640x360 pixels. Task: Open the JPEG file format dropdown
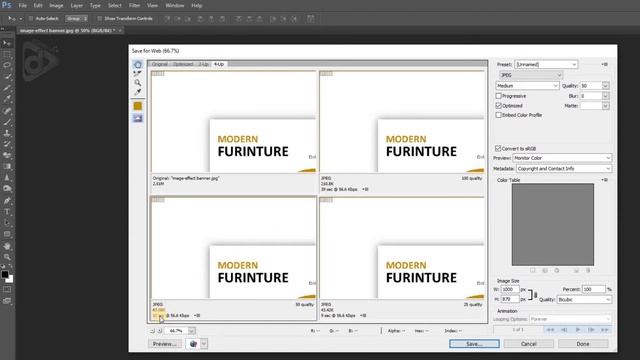531,75
